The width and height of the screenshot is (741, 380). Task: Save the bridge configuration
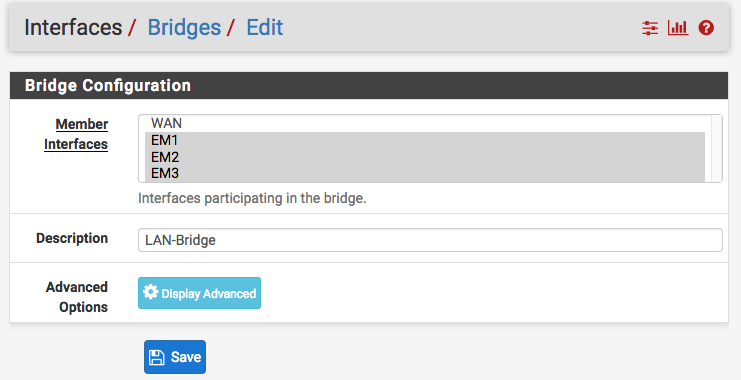[x=175, y=357]
